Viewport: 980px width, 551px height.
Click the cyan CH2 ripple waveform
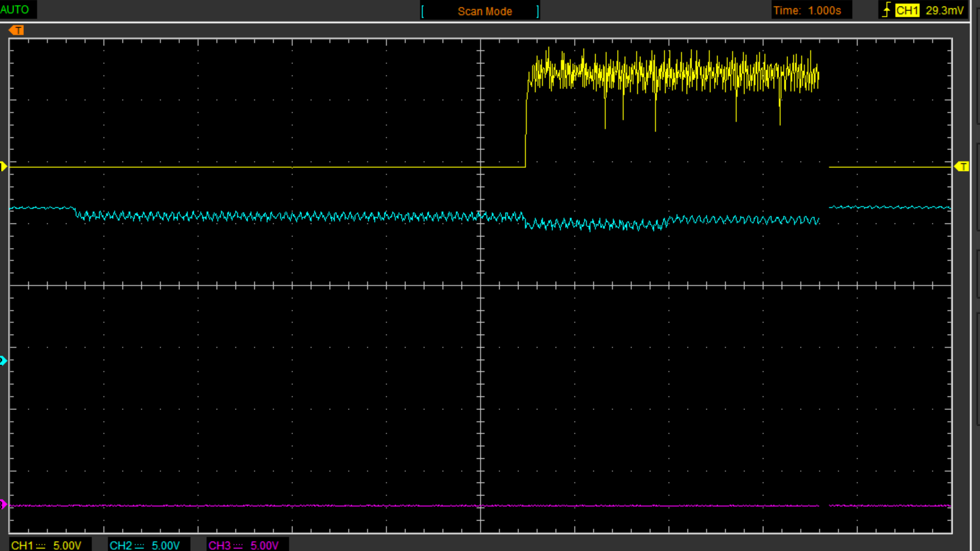click(299, 216)
